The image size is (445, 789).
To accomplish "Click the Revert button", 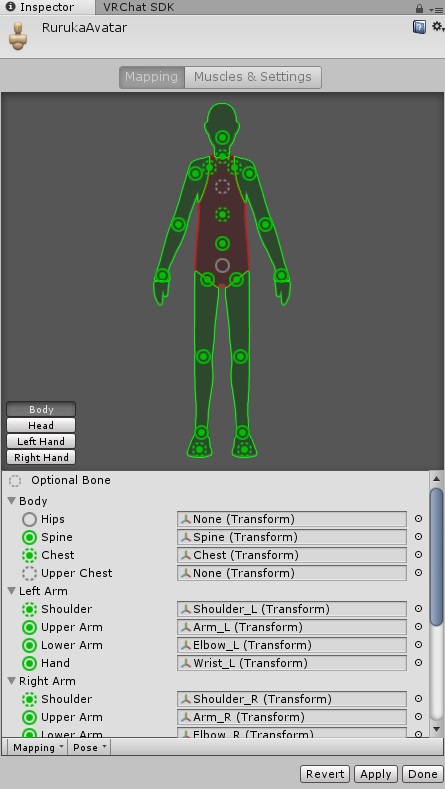I will pyautogui.click(x=325, y=774).
